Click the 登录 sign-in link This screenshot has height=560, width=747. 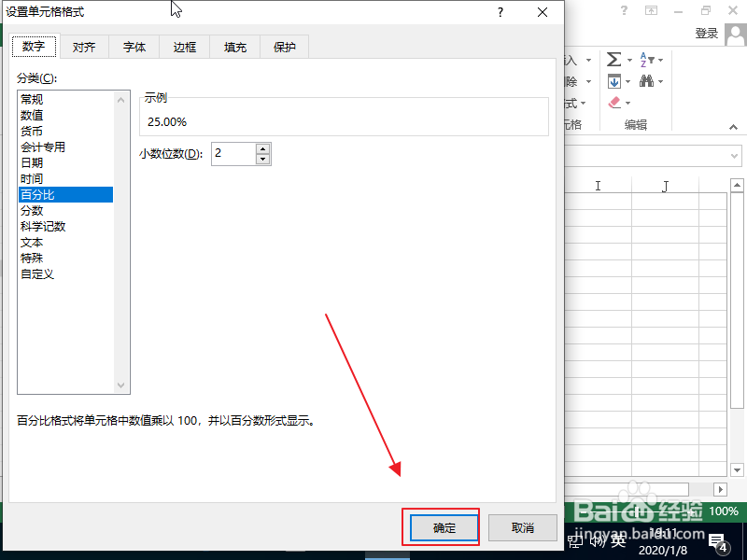708,31
